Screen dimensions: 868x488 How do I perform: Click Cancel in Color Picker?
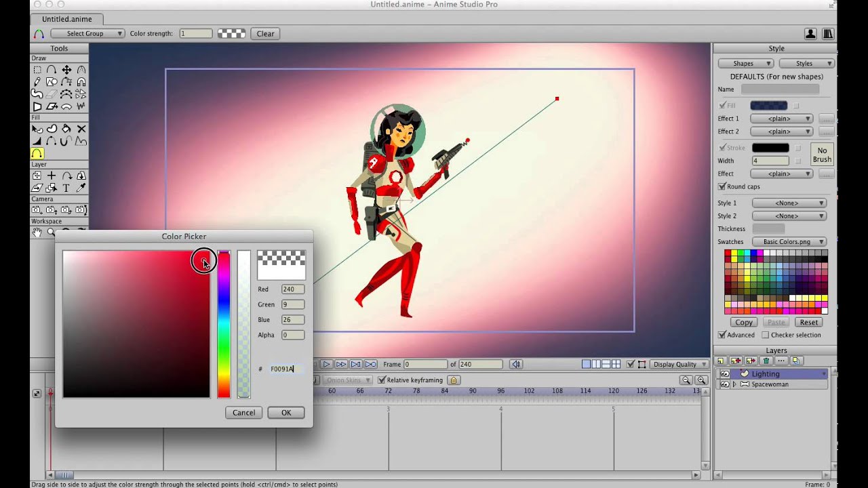coord(243,412)
